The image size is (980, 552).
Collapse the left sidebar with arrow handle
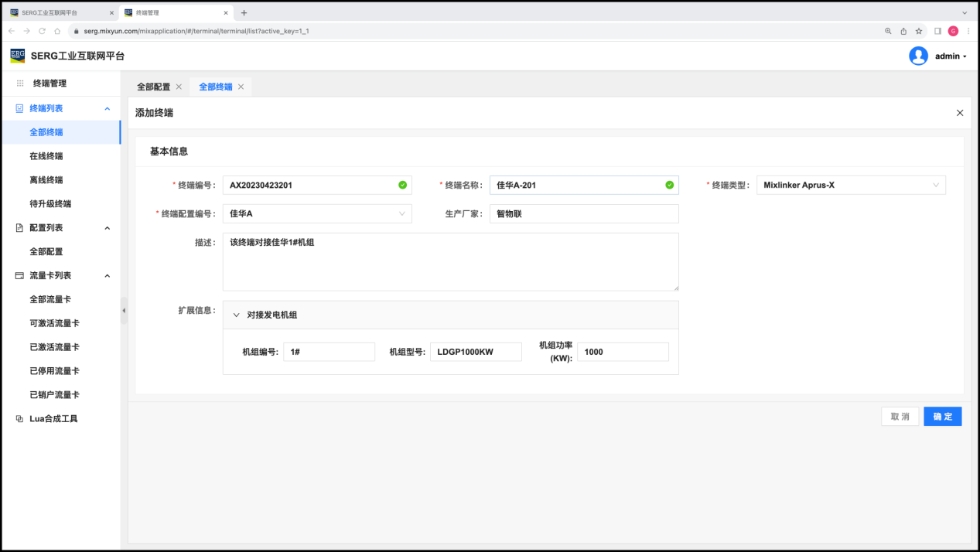pyautogui.click(x=124, y=311)
